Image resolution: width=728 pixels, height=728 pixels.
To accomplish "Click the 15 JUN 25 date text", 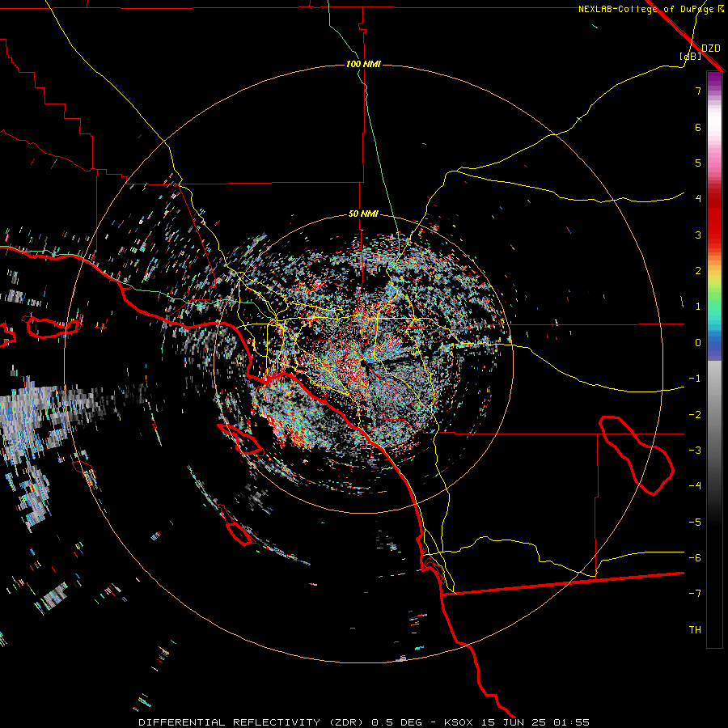I will pyautogui.click(x=513, y=722).
